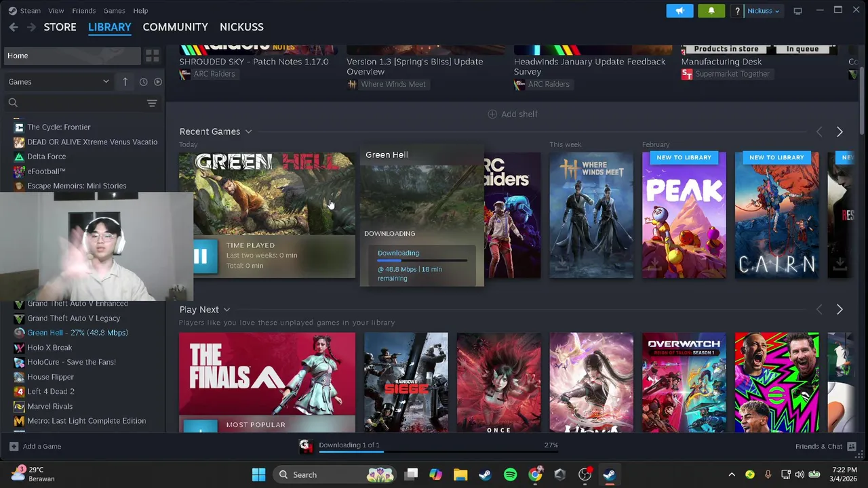The image size is (868, 488).
Task: Open the Games filter dropdown
Action: click(x=58, y=81)
